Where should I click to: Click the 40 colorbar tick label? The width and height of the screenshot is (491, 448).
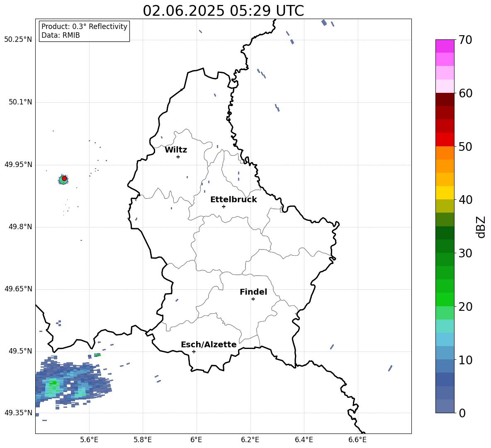(x=465, y=200)
